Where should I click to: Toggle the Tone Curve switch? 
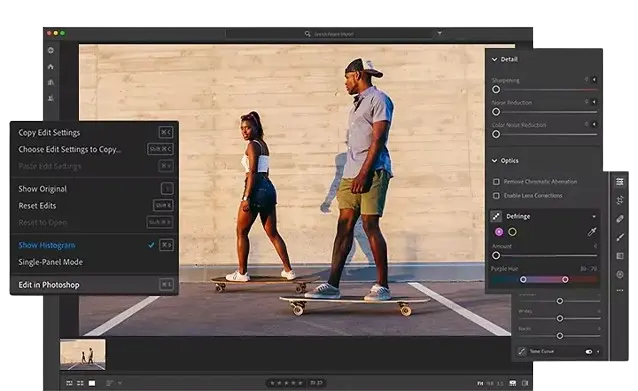(x=589, y=352)
